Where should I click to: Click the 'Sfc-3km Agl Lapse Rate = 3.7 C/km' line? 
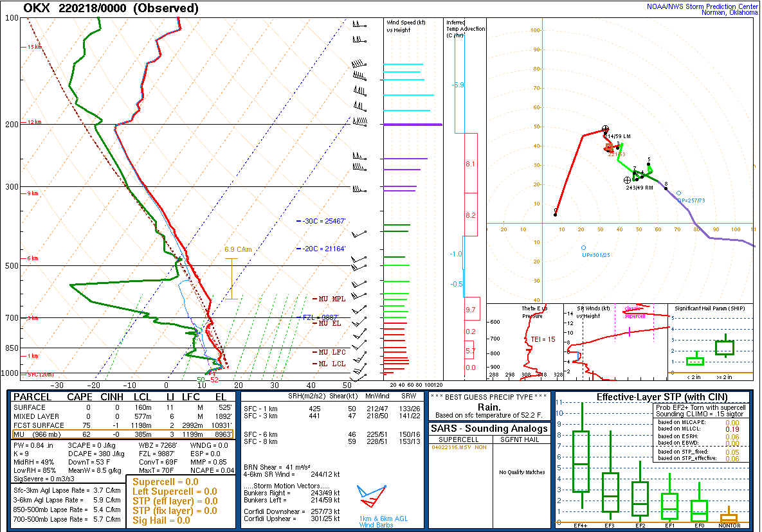67,490
